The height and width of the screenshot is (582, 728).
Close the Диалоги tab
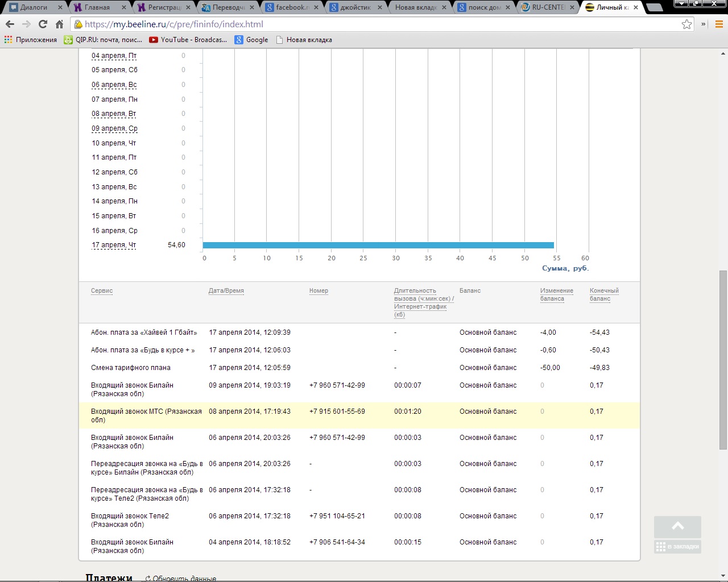[60, 7]
